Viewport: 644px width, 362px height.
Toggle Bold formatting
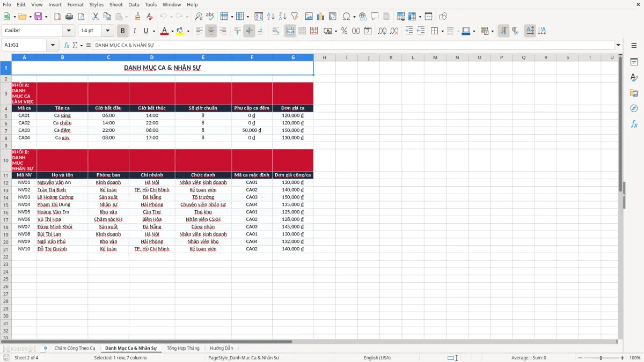(122, 31)
